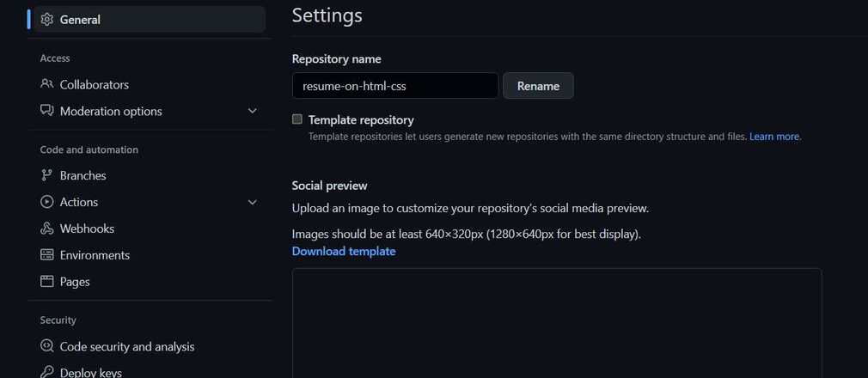Click the Collaborators people icon

click(x=47, y=84)
